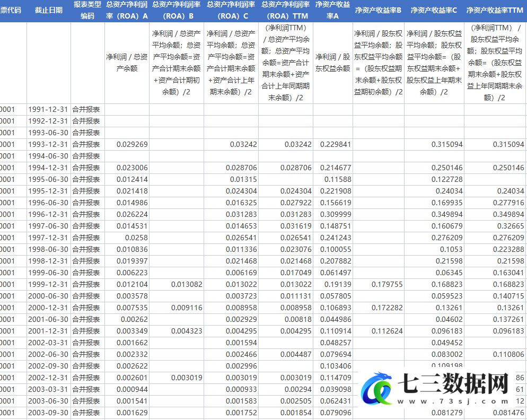
Task: Click 合并报表 in the 1994-06-30 row
Action: (86, 156)
